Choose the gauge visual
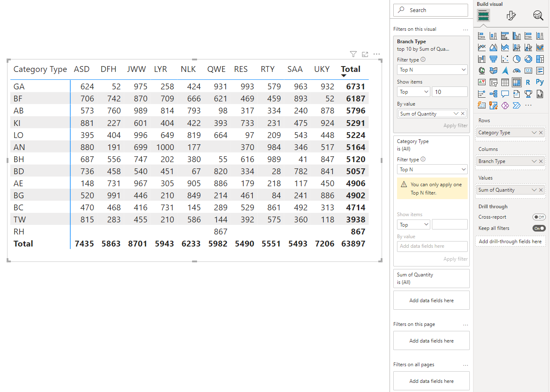This screenshot has height=392, width=550. [x=517, y=71]
